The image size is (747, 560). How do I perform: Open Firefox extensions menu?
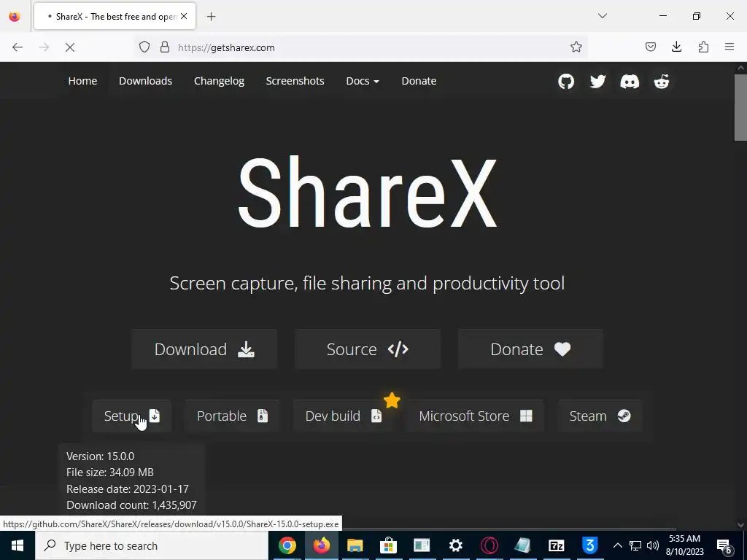point(703,47)
